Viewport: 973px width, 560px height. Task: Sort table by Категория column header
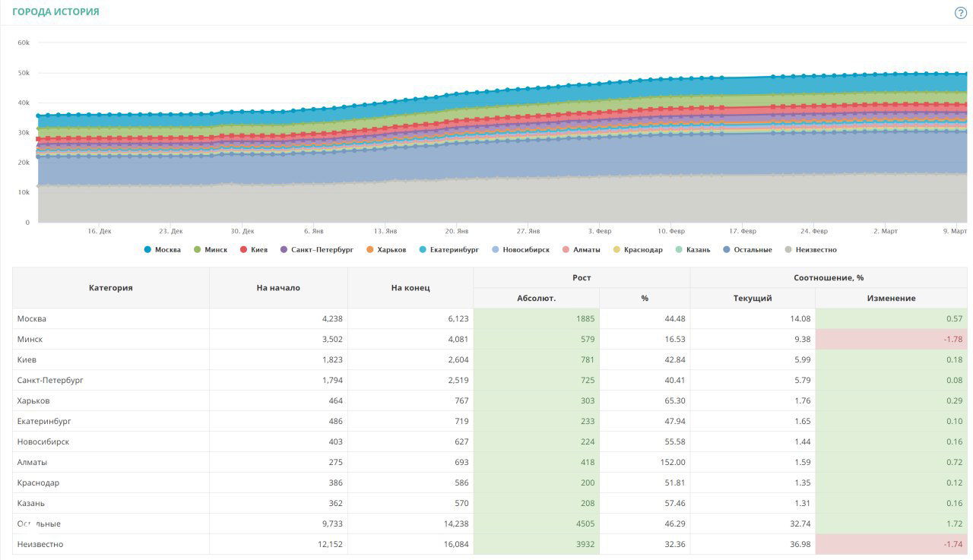[x=111, y=288]
